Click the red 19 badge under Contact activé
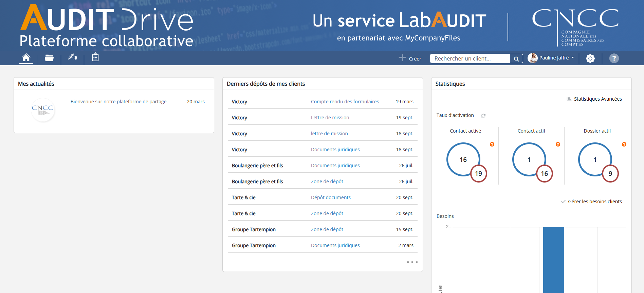 pyautogui.click(x=479, y=174)
